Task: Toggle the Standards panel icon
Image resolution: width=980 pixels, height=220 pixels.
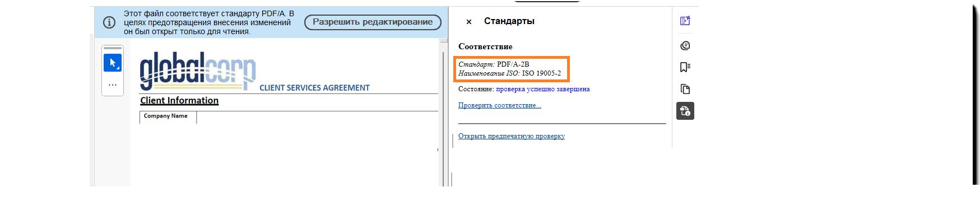Action: 685,111
